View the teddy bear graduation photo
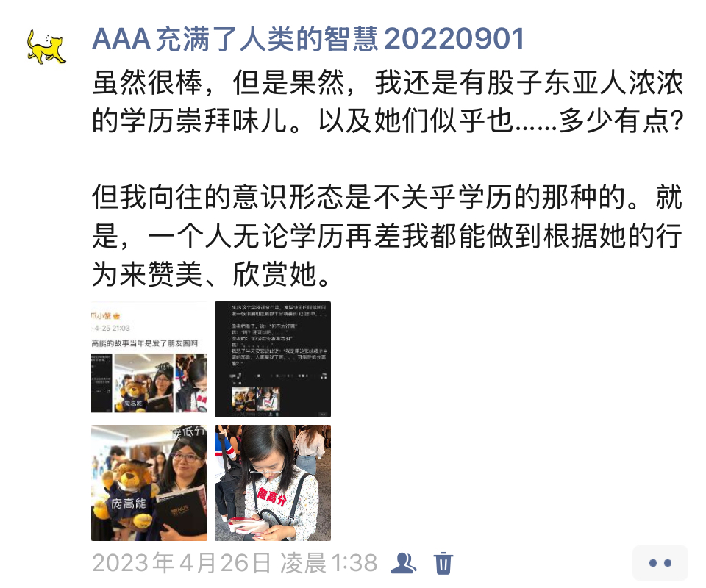This screenshot has height=588, width=706. coord(149,483)
